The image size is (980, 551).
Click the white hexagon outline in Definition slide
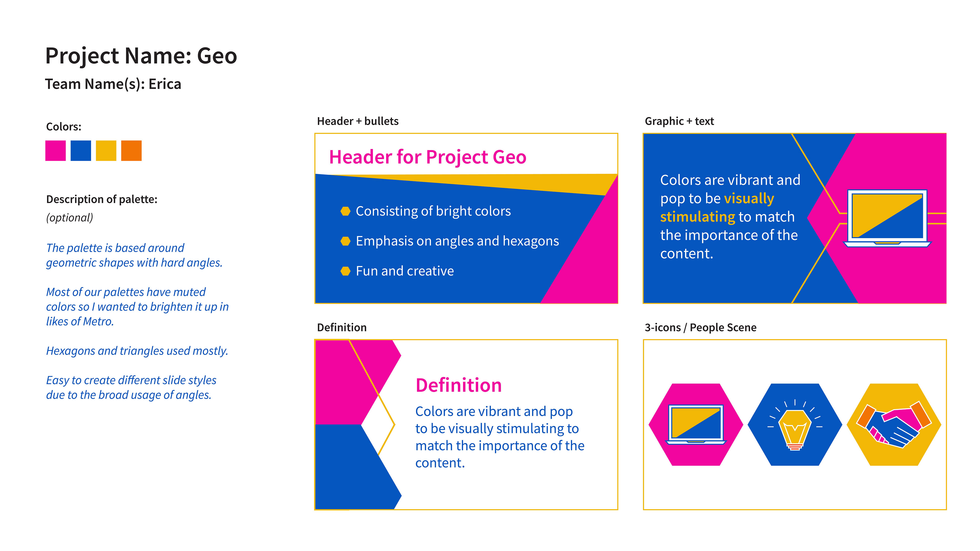tap(378, 424)
